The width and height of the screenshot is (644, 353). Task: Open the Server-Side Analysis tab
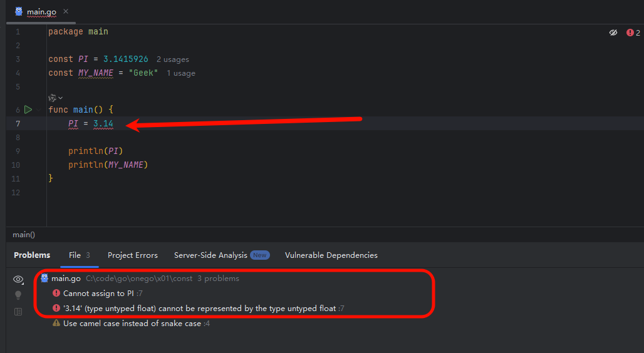pyautogui.click(x=222, y=255)
